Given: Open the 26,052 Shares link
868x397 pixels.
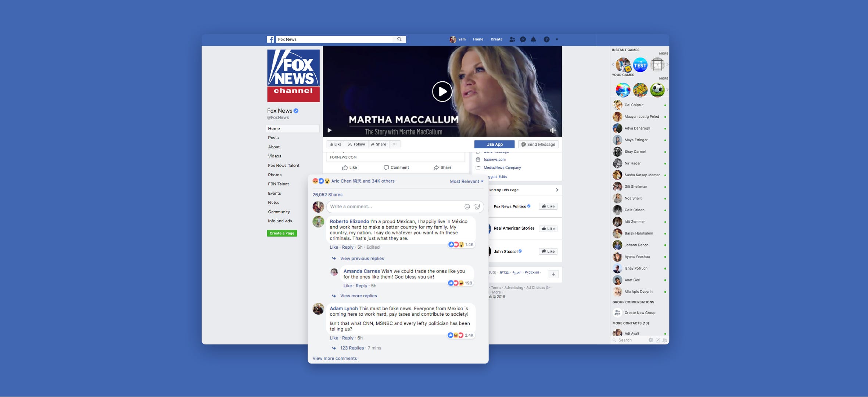Looking at the screenshot, I should [x=327, y=195].
